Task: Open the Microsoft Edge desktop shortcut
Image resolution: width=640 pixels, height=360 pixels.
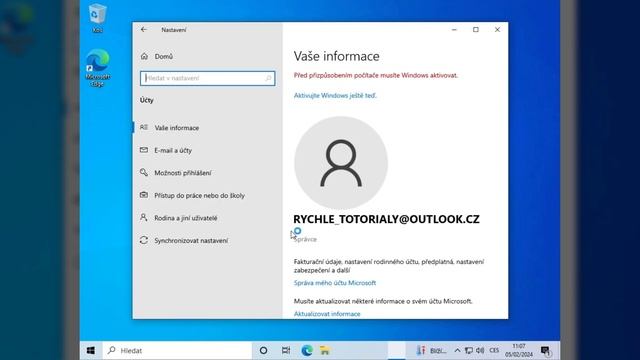Action: tap(98, 68)
